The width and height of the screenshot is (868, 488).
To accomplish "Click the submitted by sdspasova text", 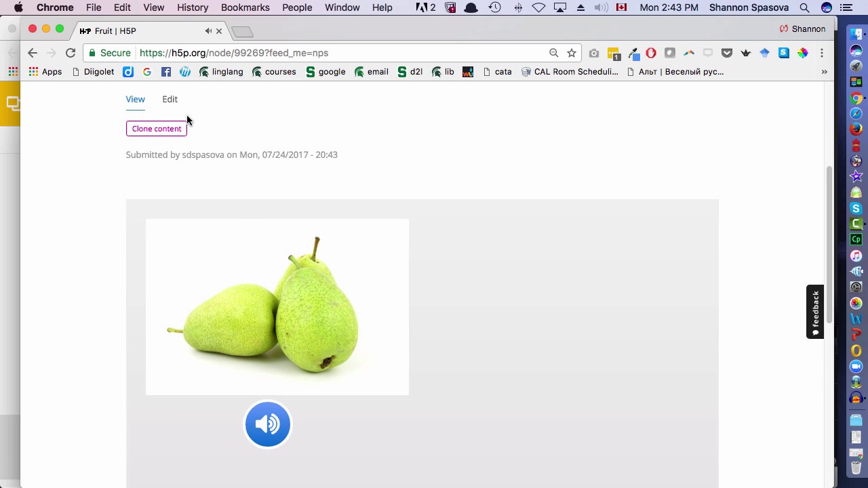I will coord(232,155).
